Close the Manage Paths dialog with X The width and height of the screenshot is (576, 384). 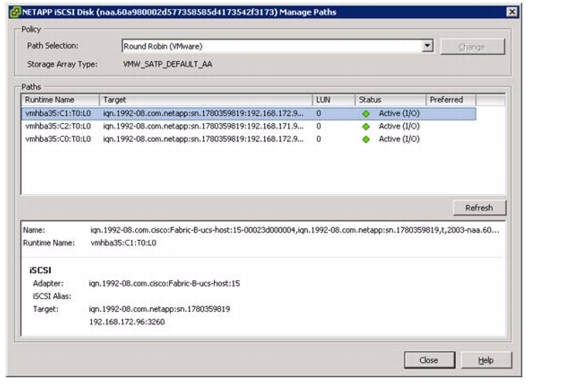pyautogui.click(x=512, y=12)
